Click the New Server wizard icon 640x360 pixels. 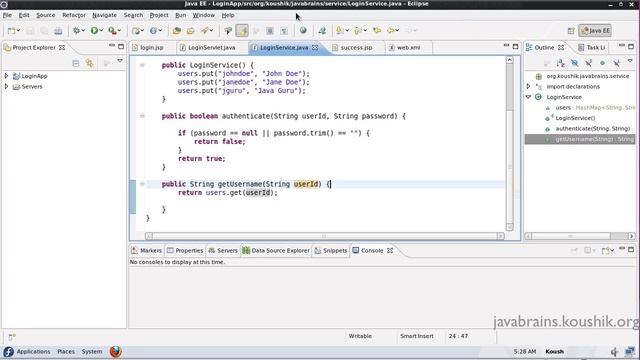pyautogui.click(x=136, y=31)
